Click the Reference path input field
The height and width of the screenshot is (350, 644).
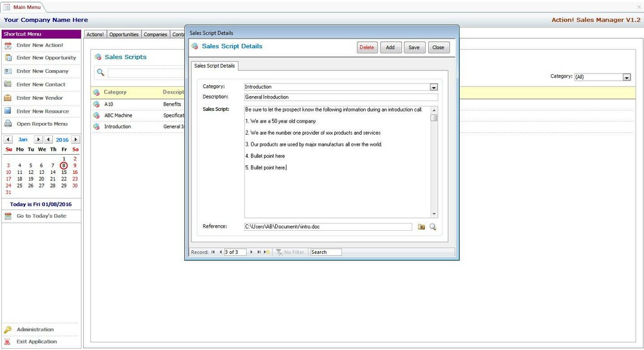(328, 227)
